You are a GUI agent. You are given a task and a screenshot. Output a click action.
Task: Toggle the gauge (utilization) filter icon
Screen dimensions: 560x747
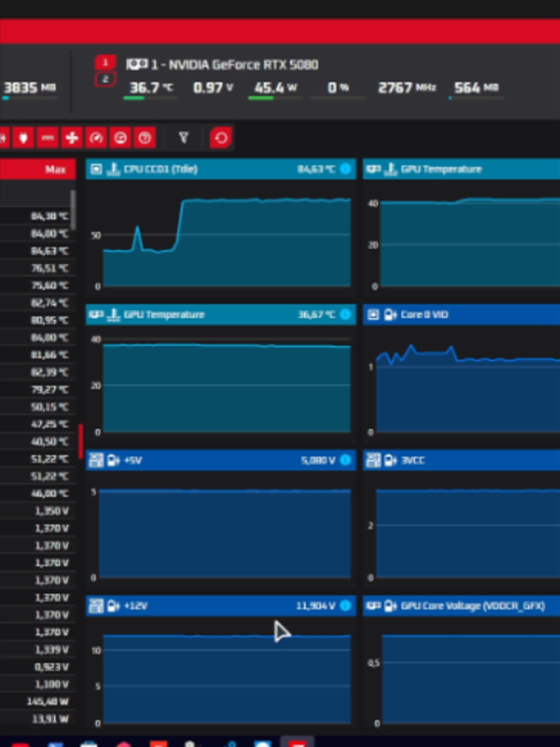coord(96,138)
